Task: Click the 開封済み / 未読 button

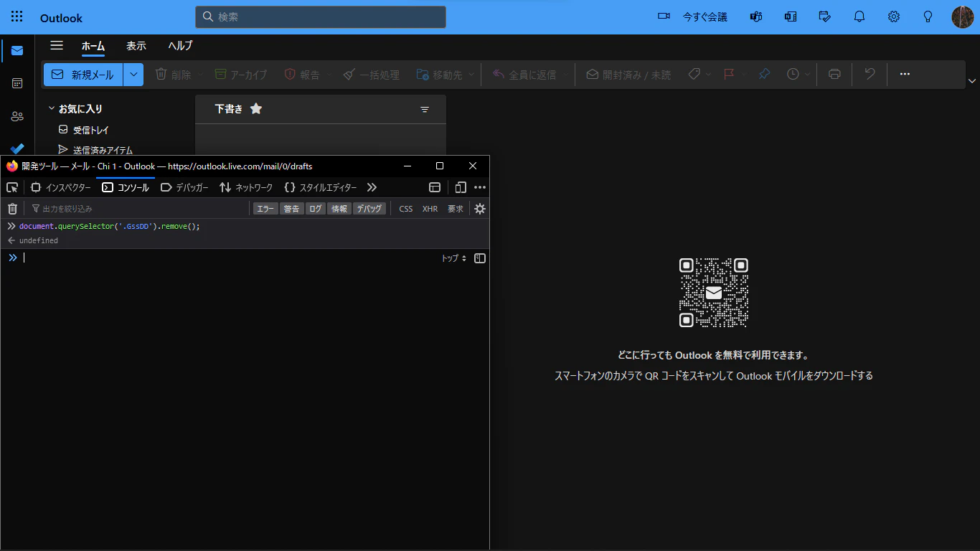Action: (x=628, y=74)
